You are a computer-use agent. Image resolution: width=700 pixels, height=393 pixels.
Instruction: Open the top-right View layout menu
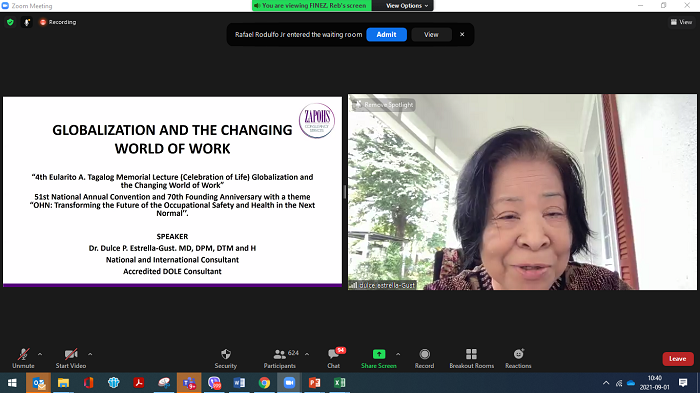(681, 22)
